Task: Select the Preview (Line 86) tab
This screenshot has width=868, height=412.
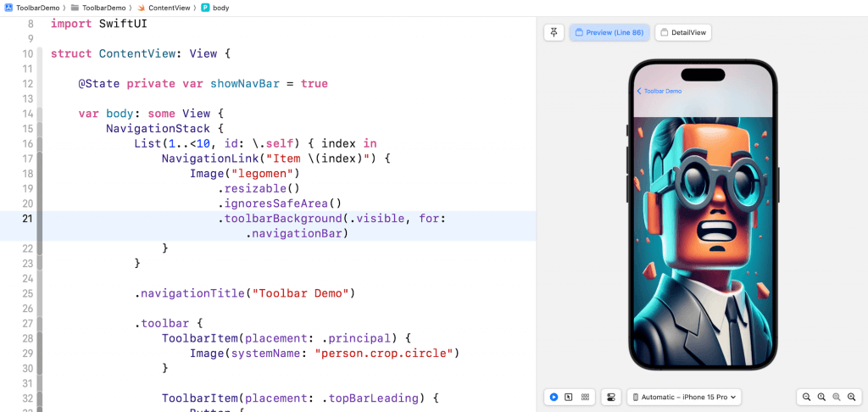Action: click(609, 32)
